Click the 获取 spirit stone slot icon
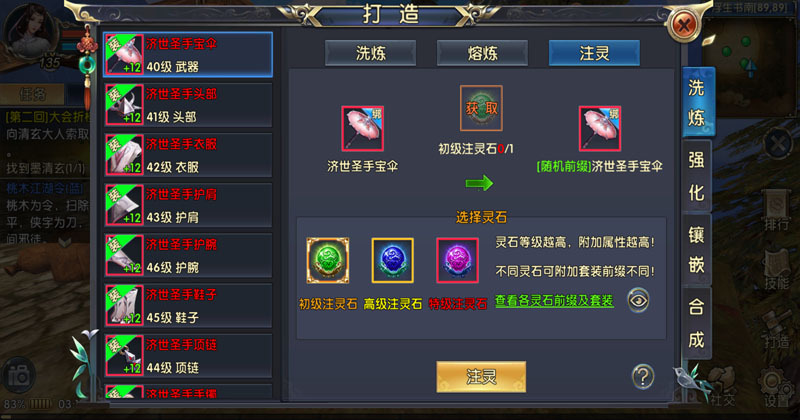This screenshot has height=420, width=800. pyautogui.click(x=481, y=108)
